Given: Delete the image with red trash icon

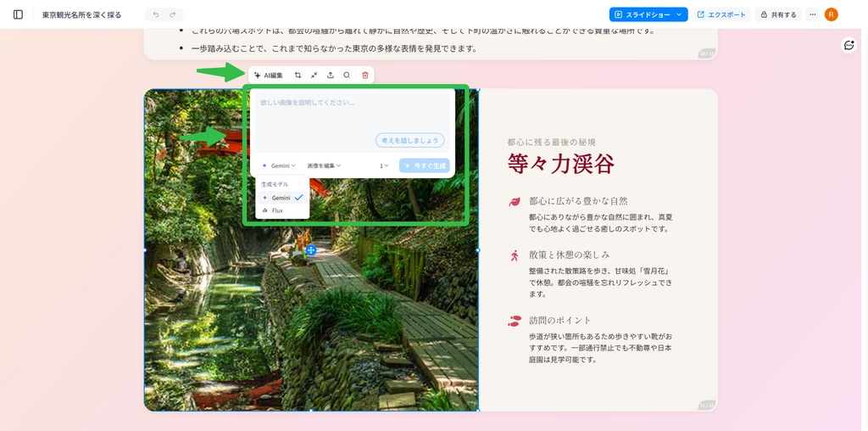Looking at the screenshot, I should [365, 76].
